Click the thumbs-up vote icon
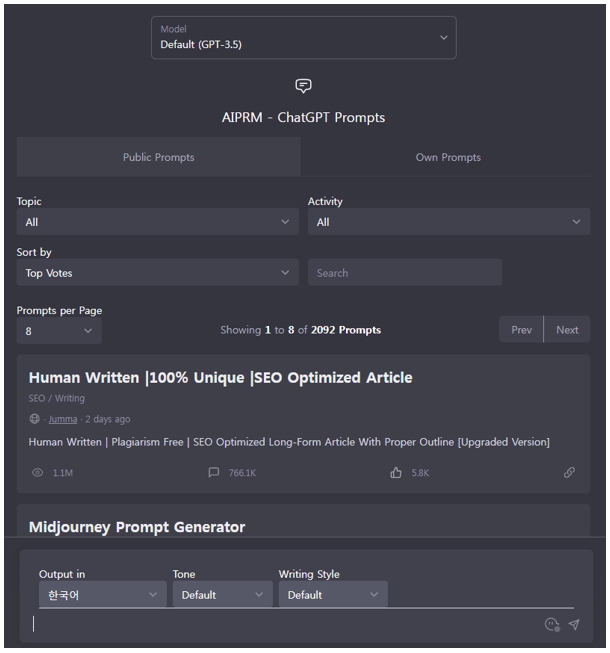This screenshot has height=653, width=610. pyautogui.click(x=396, y=473)
